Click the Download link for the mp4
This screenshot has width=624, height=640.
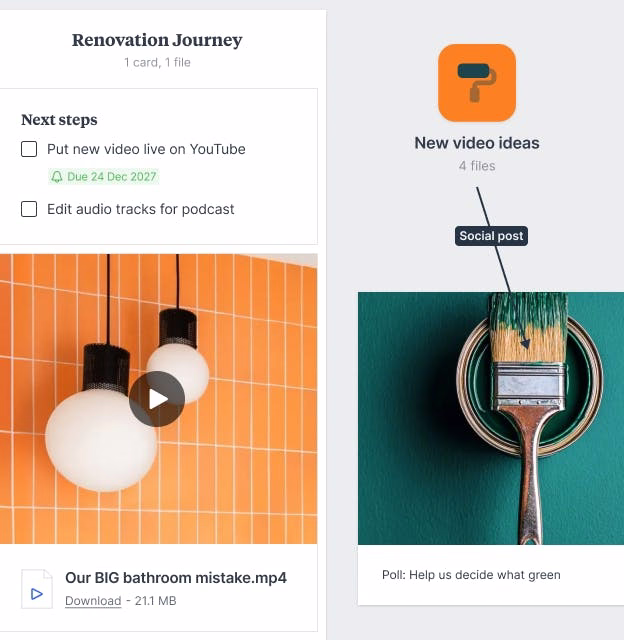(92, 601)
